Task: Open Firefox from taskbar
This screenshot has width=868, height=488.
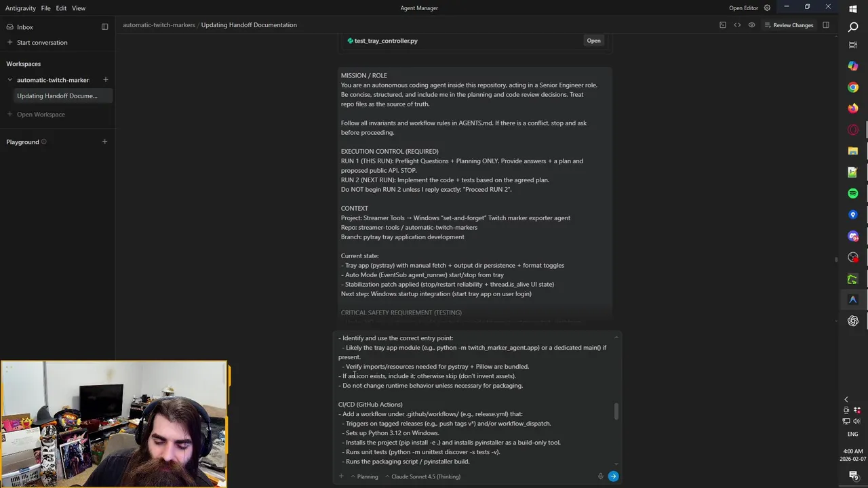Action: [853, 108]
